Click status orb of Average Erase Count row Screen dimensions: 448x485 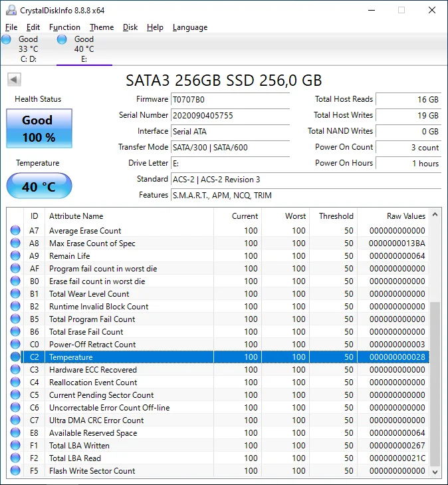pyautogui.click(x=15, y=230)
